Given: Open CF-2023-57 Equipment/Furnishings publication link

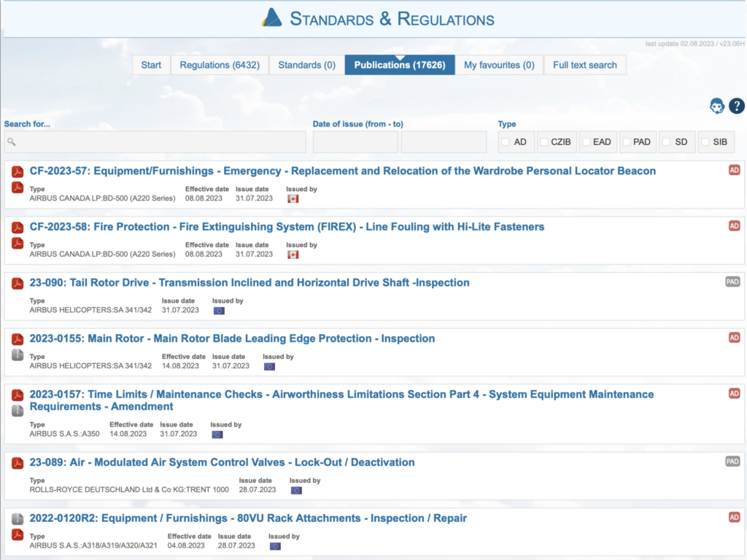Looking at the screenshot, I should [343, 171].
